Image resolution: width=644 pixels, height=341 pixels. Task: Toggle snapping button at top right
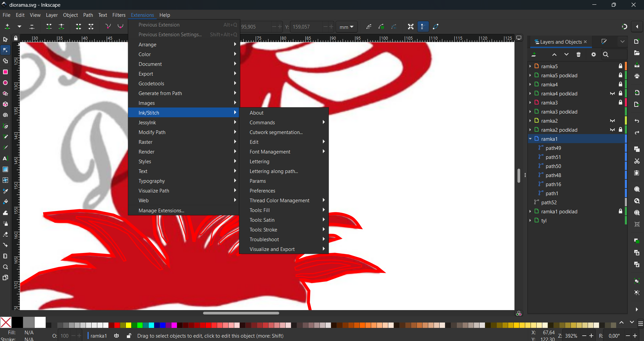(624, 27)
